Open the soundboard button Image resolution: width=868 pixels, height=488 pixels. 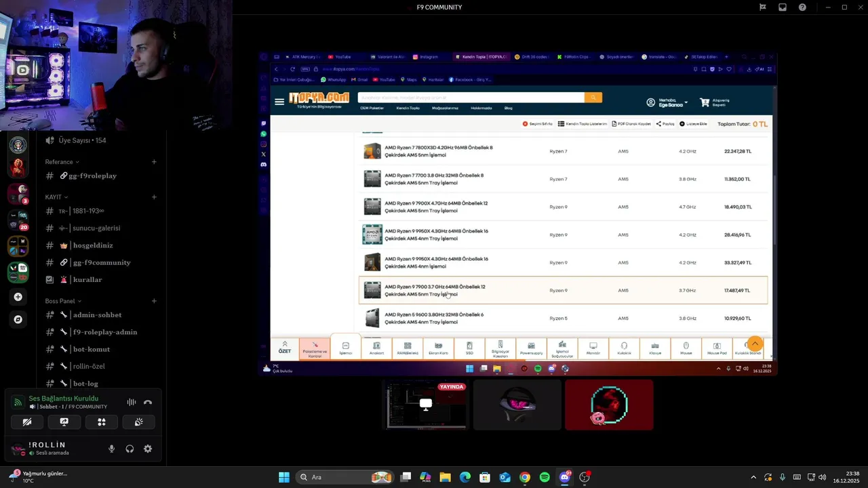click(x=138, y=422)
